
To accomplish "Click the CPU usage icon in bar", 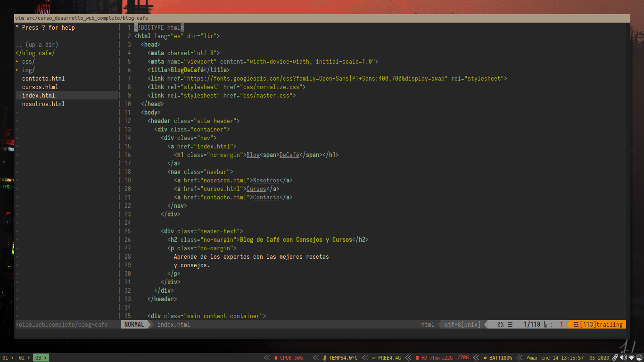I will (x=276, y=358).
